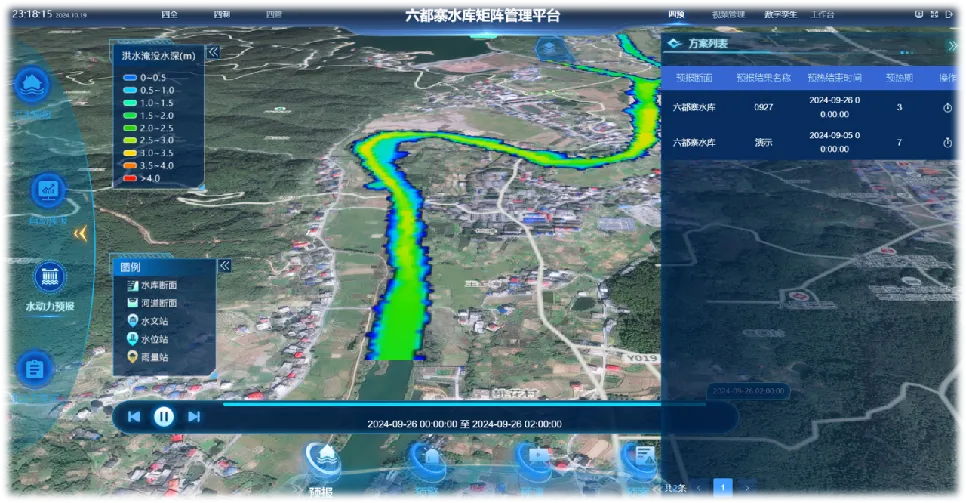Open the 水动力预报 hydrodynamic forecast icon
Viewport: 966px width, 503px height.
click(49, 277)
